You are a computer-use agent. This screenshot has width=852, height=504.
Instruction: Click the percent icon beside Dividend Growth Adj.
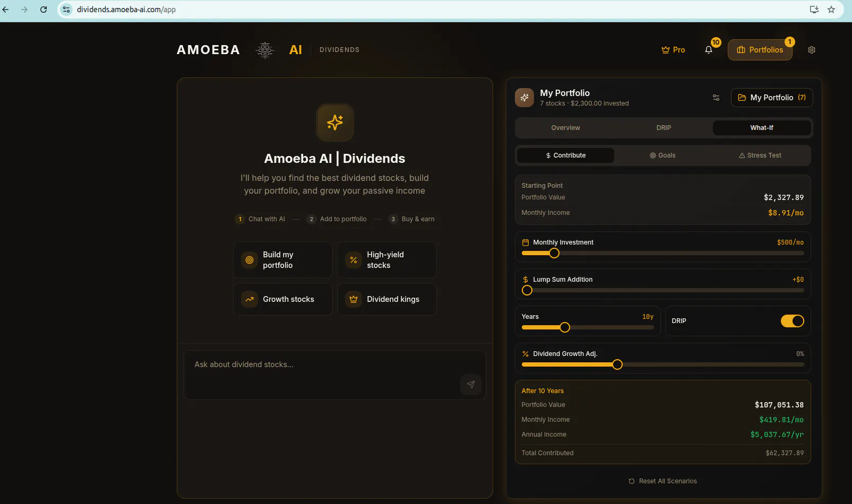(526, 354)
